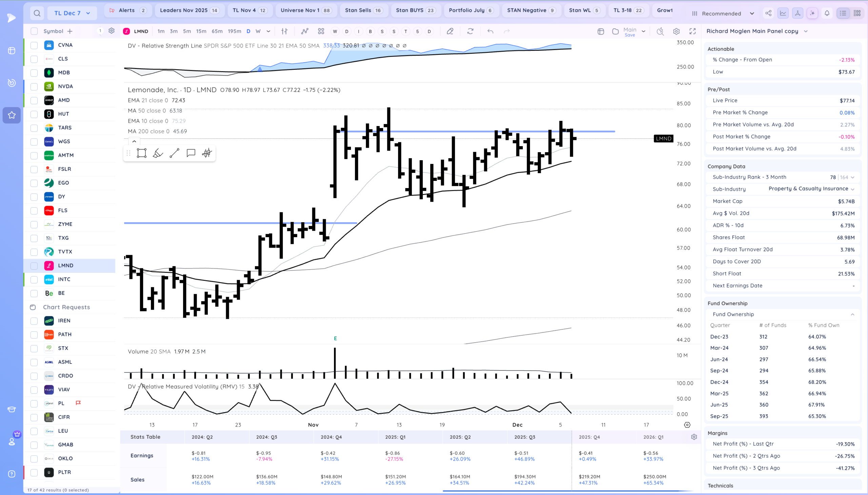Open the fullscreen chart icon
The height and width of the screenshot is (495, 868).
tap(692, 31)
